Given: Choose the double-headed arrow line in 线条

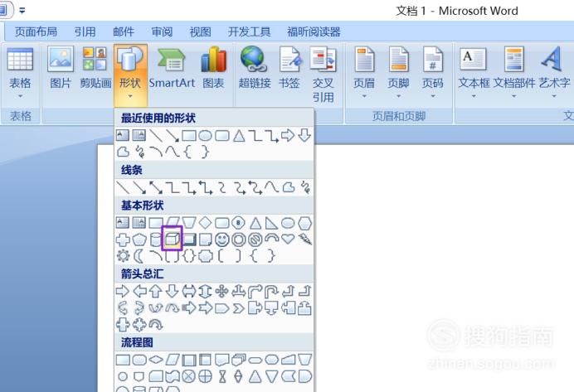Looking at the screenshot, I should point(156,187).
